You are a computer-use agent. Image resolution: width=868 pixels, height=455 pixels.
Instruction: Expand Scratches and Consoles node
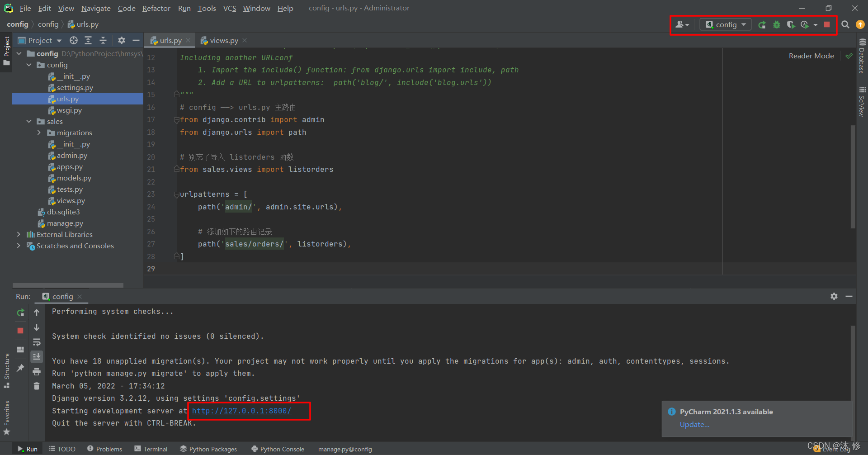19,246
